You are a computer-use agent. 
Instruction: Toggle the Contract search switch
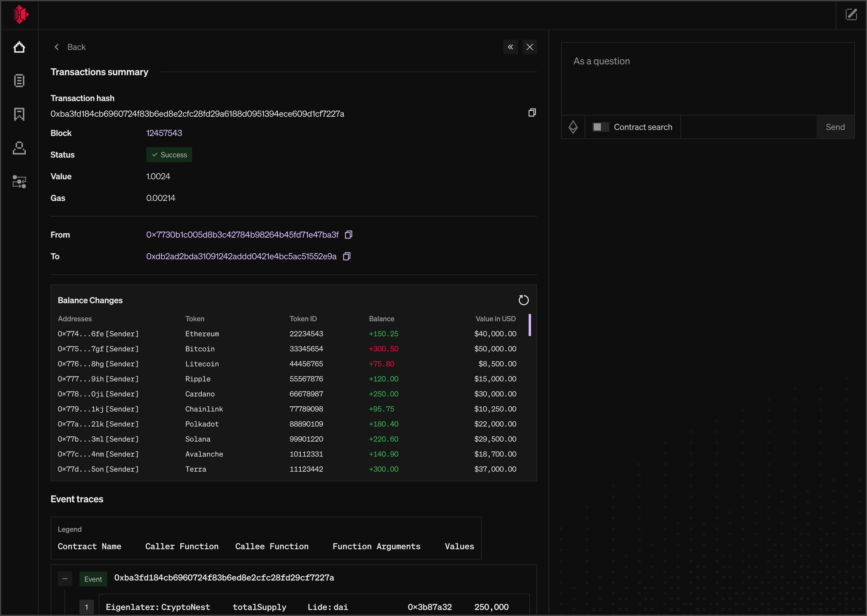(601, 127)
